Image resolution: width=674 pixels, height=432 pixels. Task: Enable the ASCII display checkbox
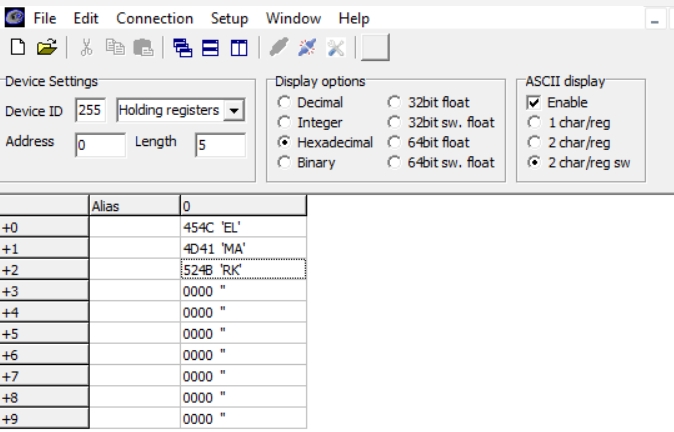(533, 103)
